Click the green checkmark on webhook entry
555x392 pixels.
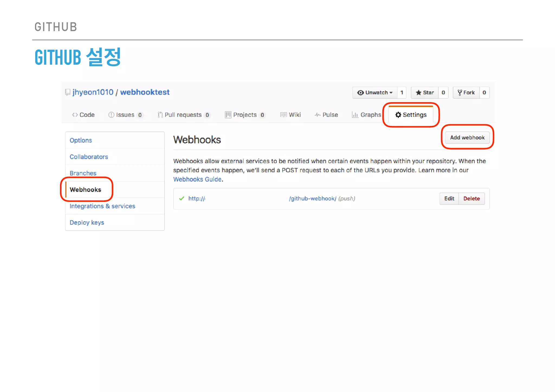tap(182, 198)
